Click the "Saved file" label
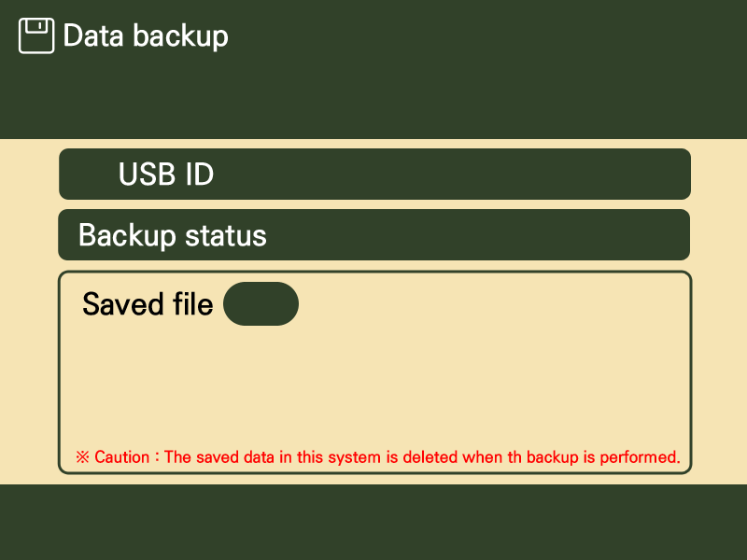747x560 pixels. (x=148, y=303)
